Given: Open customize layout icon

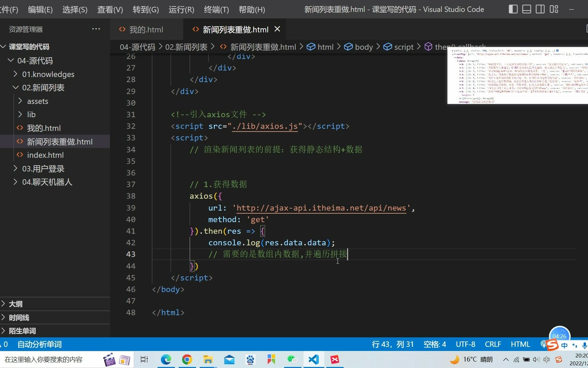Looking at the screenshot, I should (x=554, y=9).
